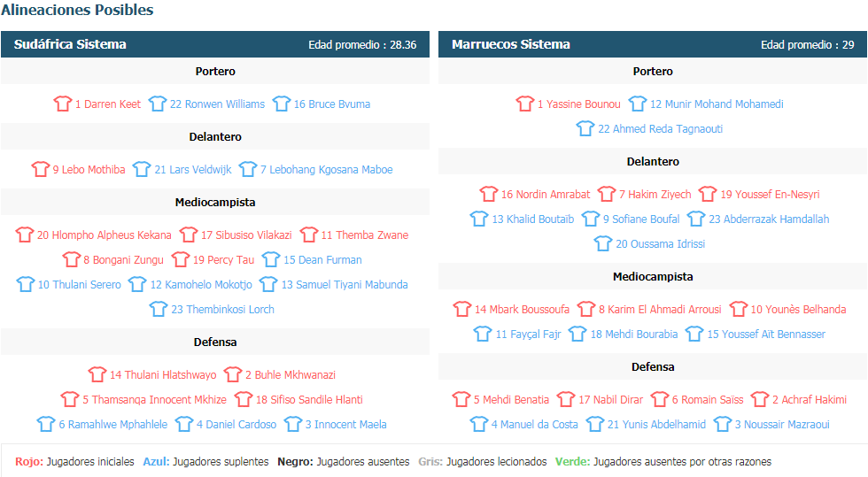The width and height of the screenshot is (868, 477).
Task: Select player 19 Percy Tau
Action: [223, 259]
